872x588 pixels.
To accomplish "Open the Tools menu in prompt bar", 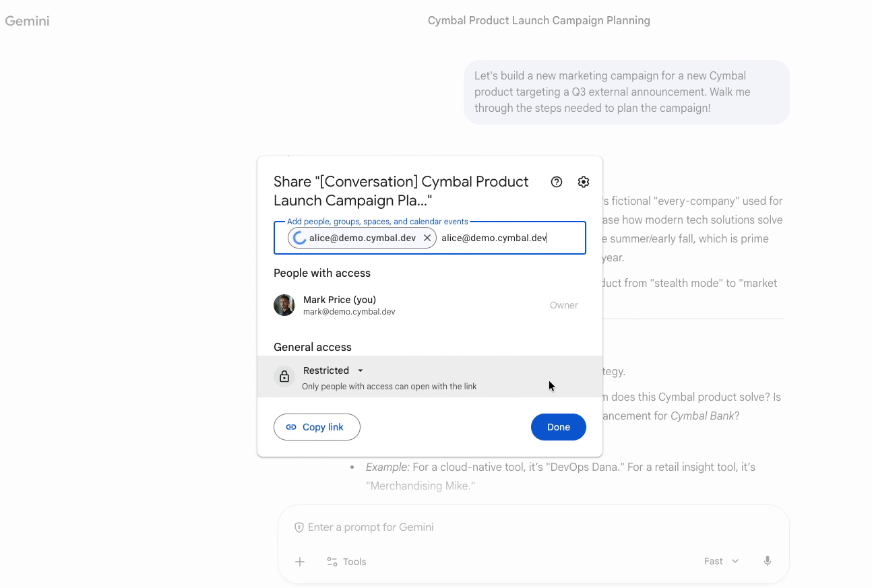I will 346,562.
